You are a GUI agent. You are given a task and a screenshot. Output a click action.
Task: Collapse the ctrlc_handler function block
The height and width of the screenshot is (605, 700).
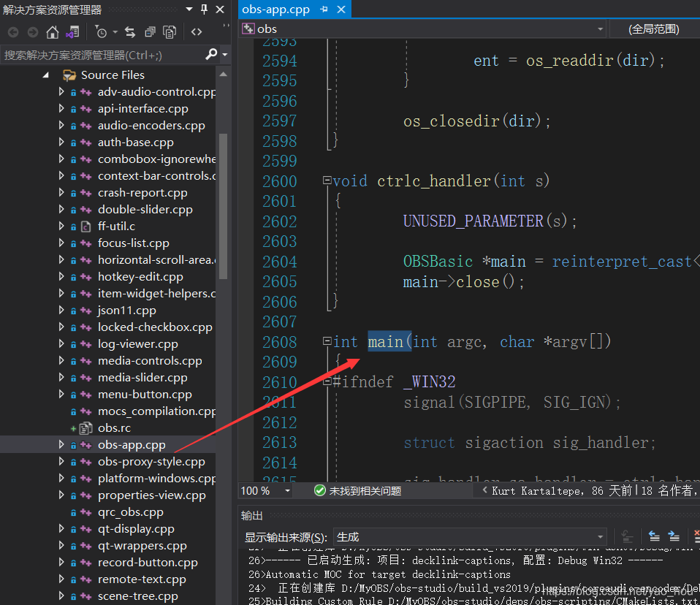point(327,180)
